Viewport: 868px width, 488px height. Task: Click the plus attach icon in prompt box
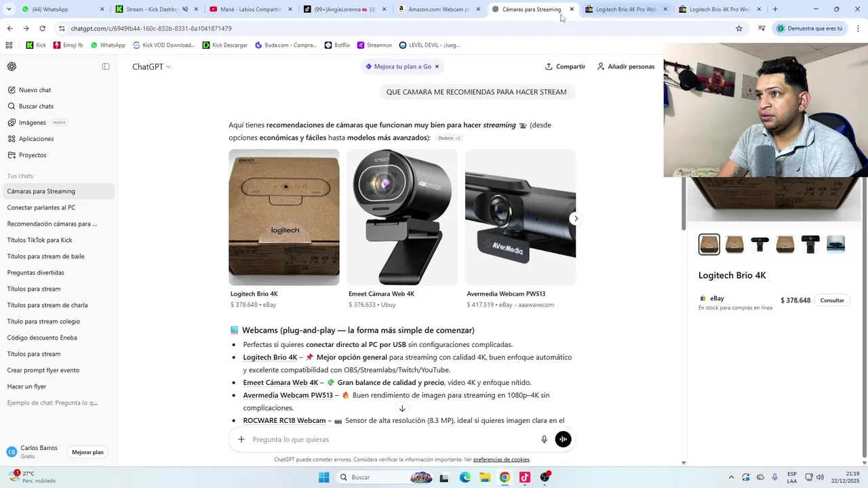pyautogui.click(x=241, y=439)
